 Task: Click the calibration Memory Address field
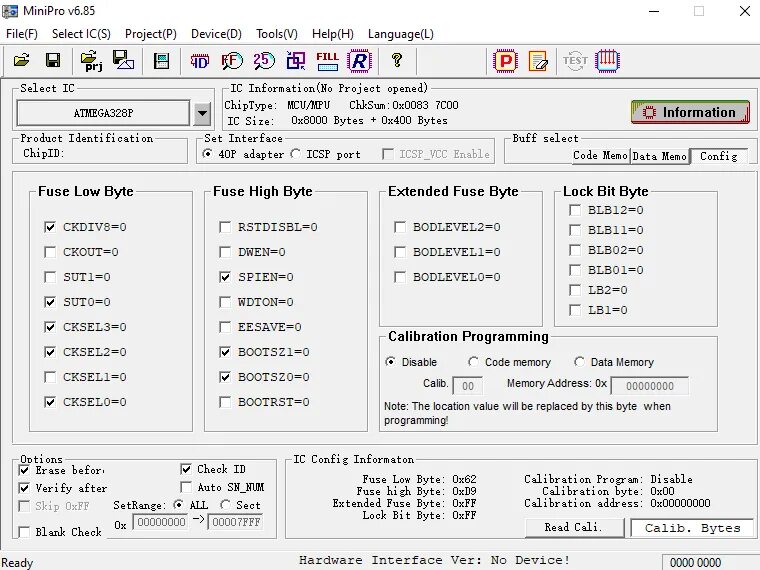tap(649, 386)
